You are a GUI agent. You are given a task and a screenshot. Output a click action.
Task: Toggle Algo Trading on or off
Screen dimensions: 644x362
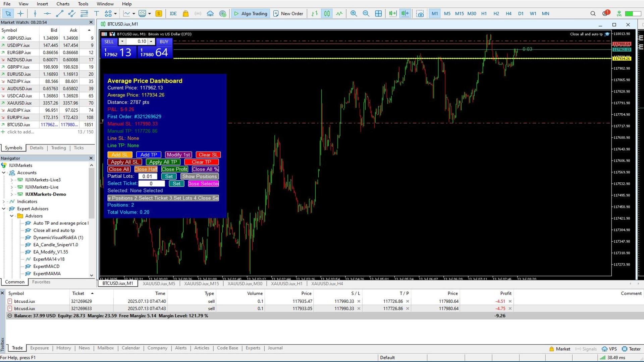pos(250,13)
